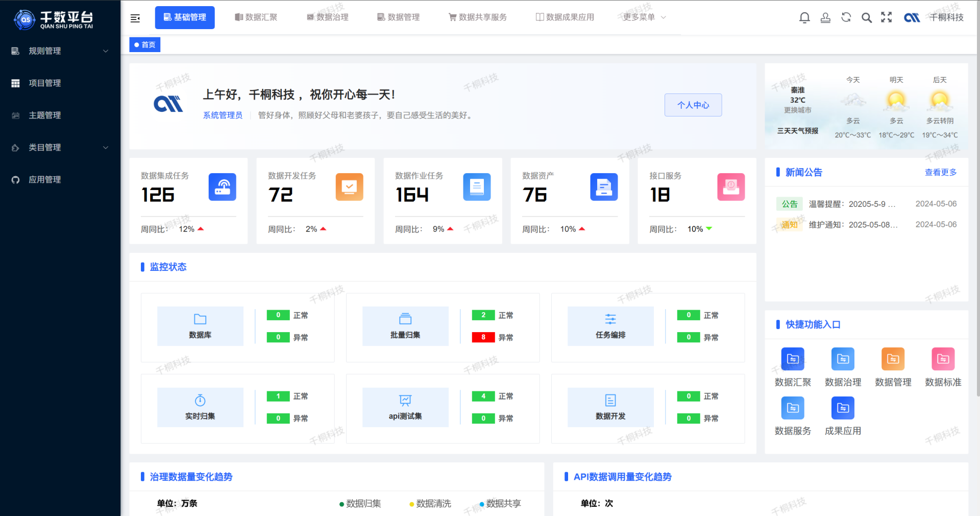980x516 pixels.
Task: Open the 数据治理 quick-access shortcut icon
Action: click(843, 359)
